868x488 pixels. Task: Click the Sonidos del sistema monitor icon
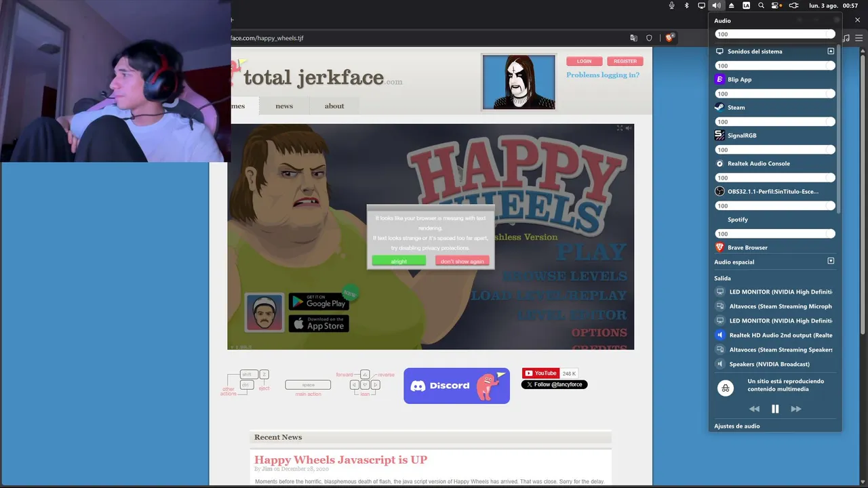coord(719,52)
